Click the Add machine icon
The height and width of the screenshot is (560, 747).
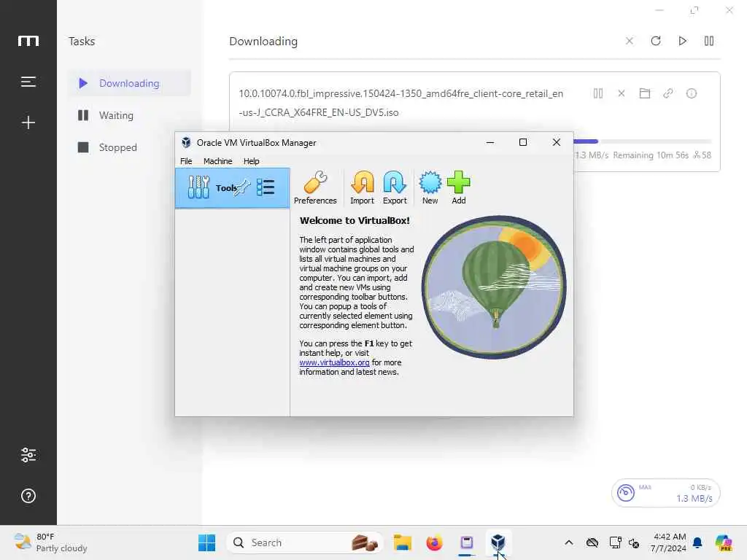tap(458, 187)
